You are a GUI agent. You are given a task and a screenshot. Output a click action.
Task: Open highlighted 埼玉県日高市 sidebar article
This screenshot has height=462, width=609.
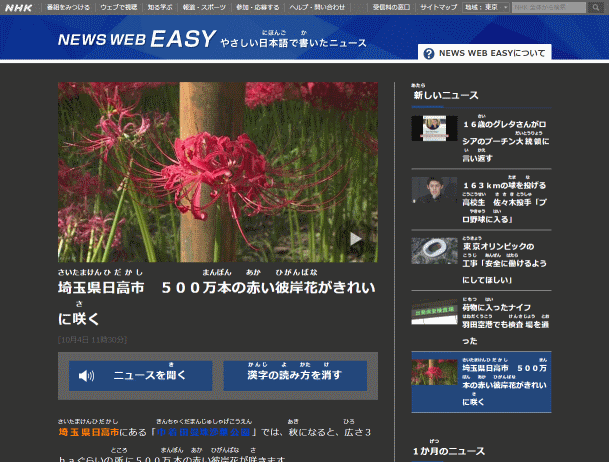[481, 382]
